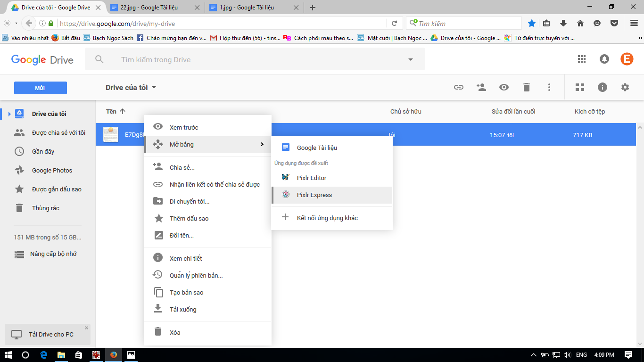The width and height of the screenshot is (644, 362).
Task: Select Google Tài liệu in the submenu
Action: pyautogui.click(x=317, y=148)
